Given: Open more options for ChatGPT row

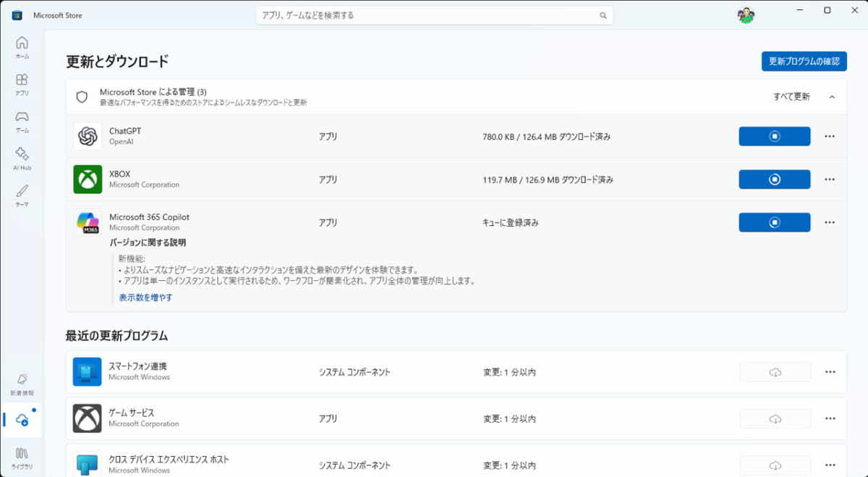Looking at the screenshot, I should click(830, 136).
